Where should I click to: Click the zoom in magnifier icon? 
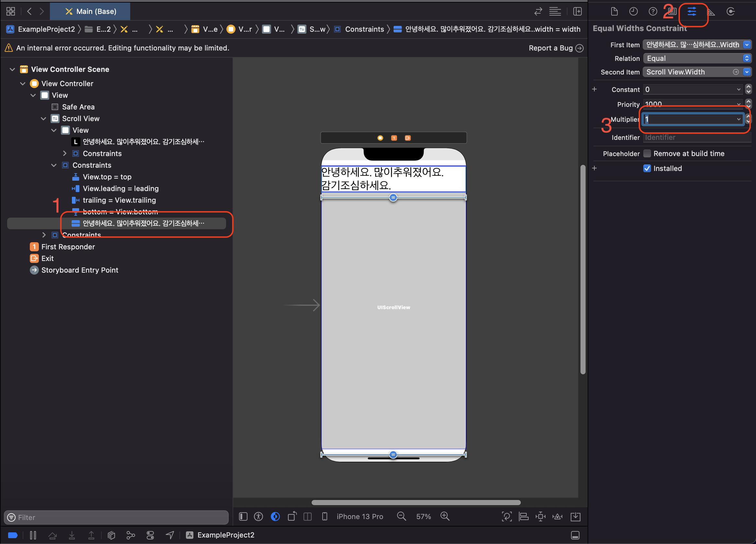445,516
